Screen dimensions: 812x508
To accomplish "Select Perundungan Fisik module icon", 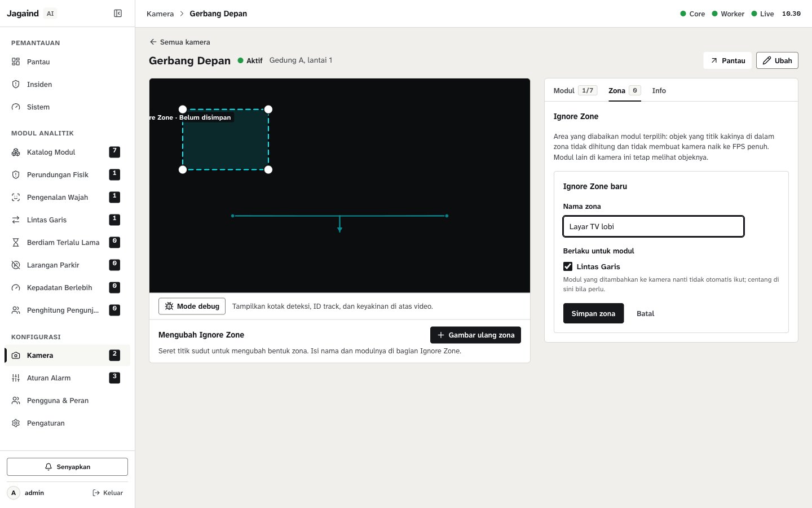I will 16,174.
